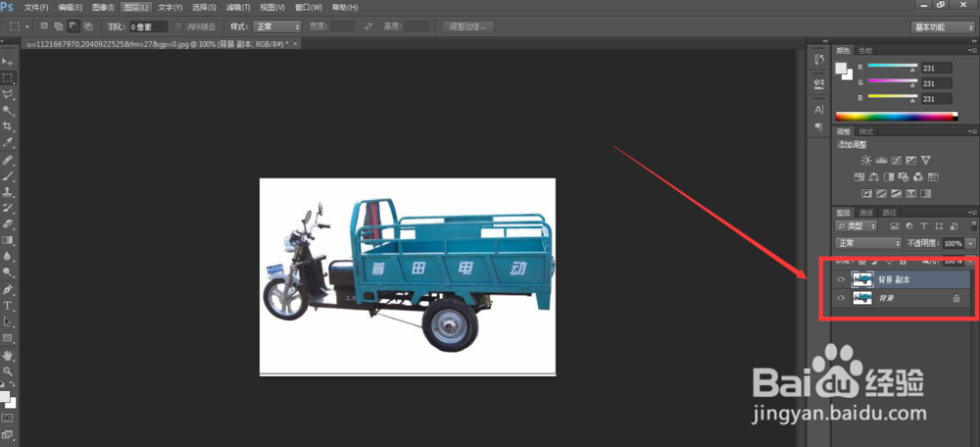Switch to the 色板 tab

[865, 51]
